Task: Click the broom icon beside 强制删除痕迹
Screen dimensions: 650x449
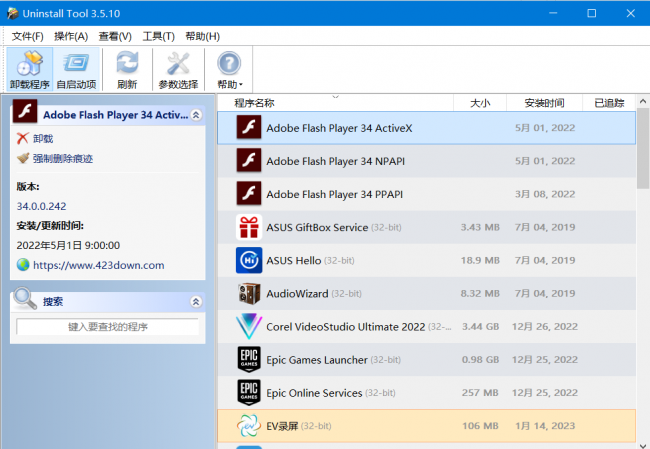Action: click(x=23, y=158)
